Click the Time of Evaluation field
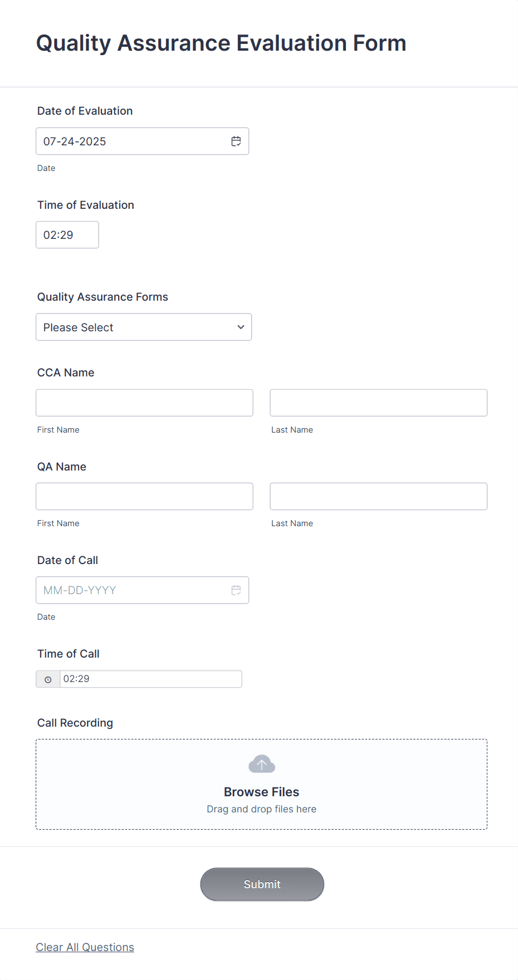Screen dimensions: 518x980 click(67, 234)
